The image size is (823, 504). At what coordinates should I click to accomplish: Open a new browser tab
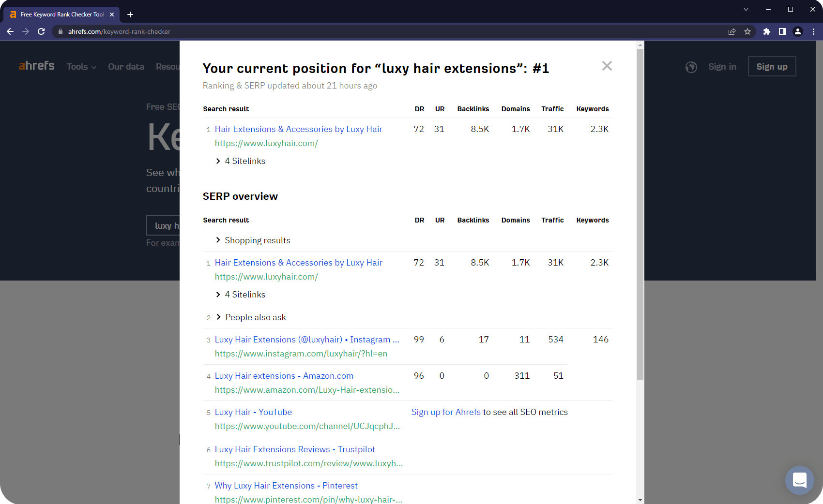130,15
